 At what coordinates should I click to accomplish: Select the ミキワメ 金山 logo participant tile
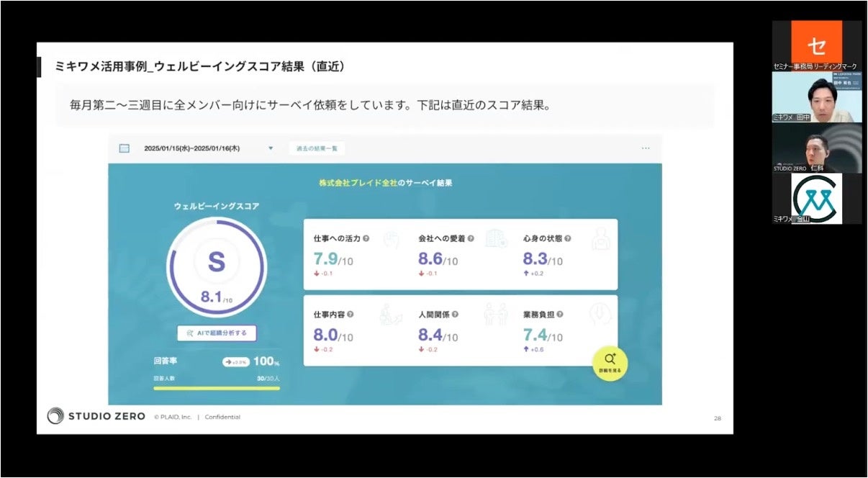click(817, 198)
